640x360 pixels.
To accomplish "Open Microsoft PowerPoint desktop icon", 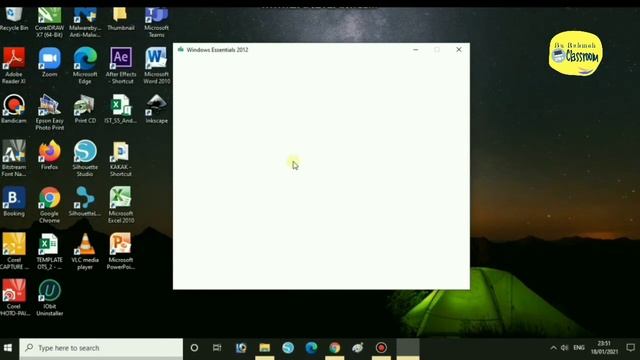I will coord(121,251).
